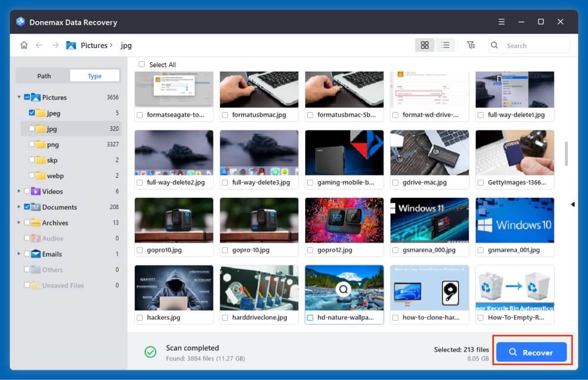Open the search magnifier icon
Image resolution: width=588 pixels, height=380 pixels.
tap(494, 45)
